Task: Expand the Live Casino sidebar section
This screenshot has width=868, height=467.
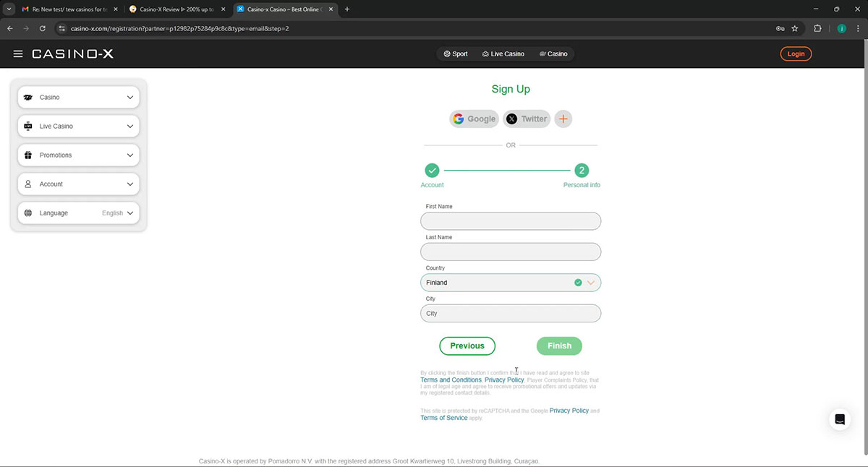Action: [x=78, y=127]
